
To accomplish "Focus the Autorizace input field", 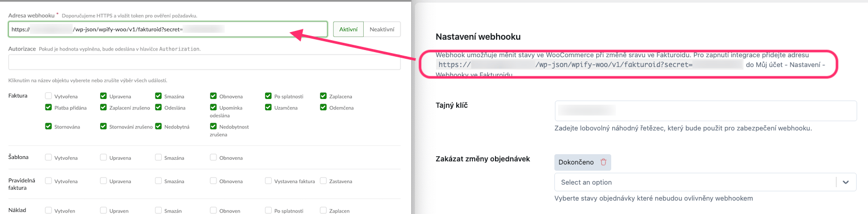I will coord(204,62).
